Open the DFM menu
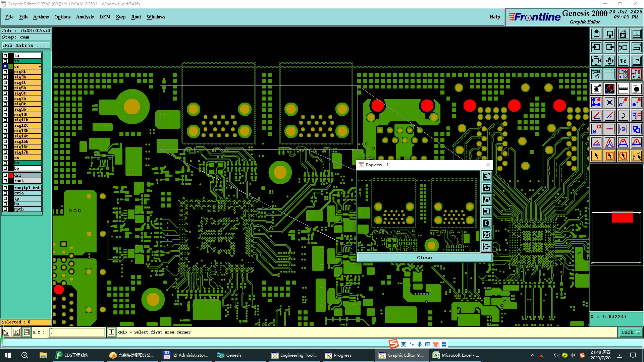This screenshot has width=644, height=362. pos(105,17)
